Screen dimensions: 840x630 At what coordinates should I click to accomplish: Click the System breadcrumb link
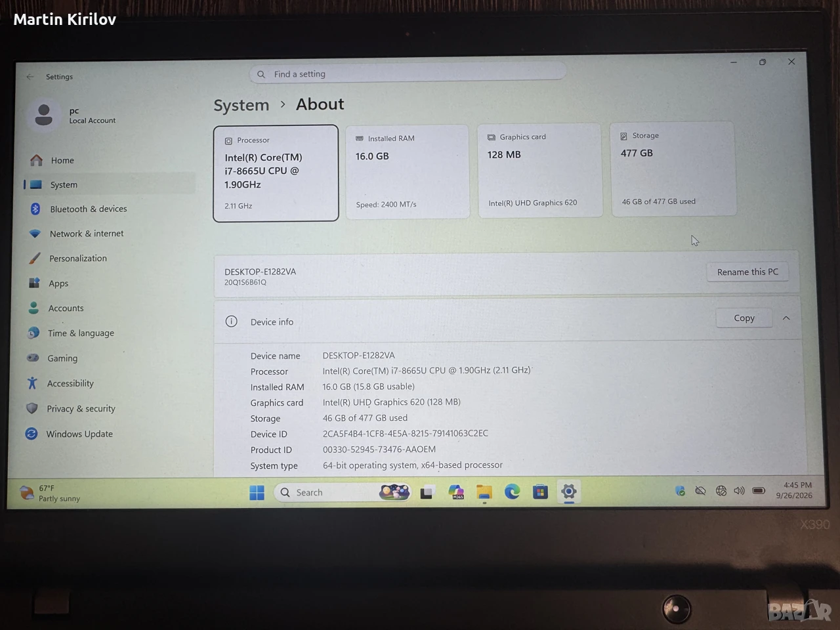pos(241,105)
